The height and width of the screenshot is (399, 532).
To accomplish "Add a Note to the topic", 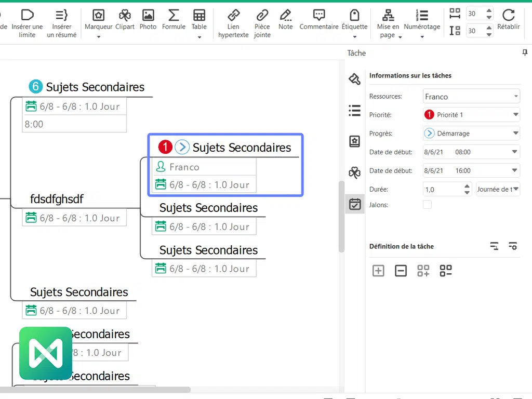I will tap(285, 16).
